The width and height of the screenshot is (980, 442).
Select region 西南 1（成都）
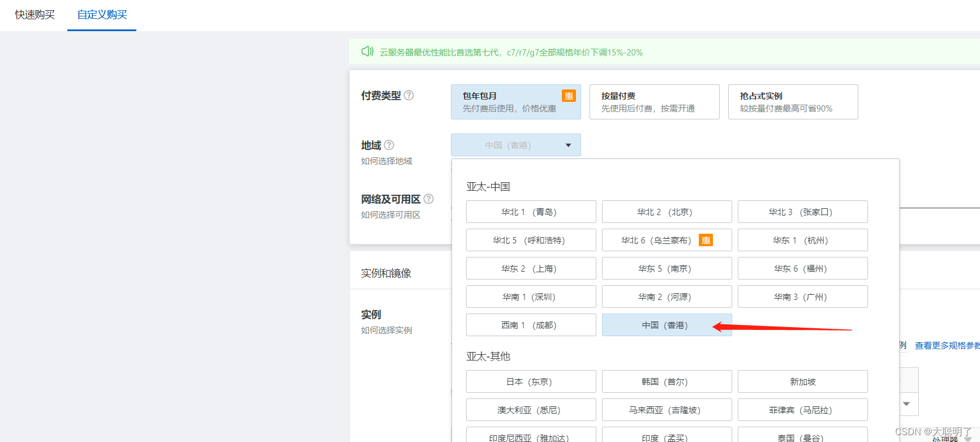pos(531,325)
